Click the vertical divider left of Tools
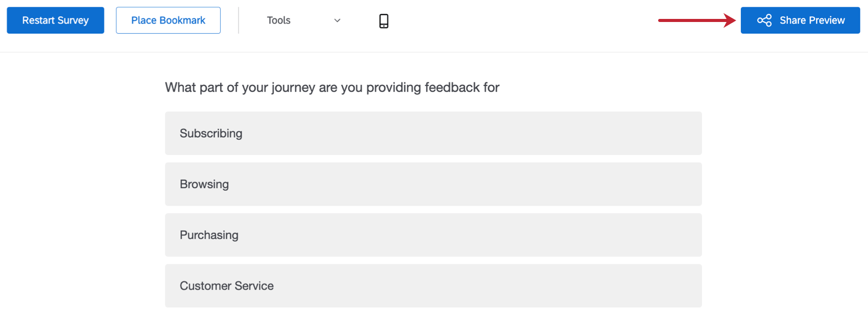The height and width of the screenshot is (314, 868). pyautogui.click(x=238, y=20)
